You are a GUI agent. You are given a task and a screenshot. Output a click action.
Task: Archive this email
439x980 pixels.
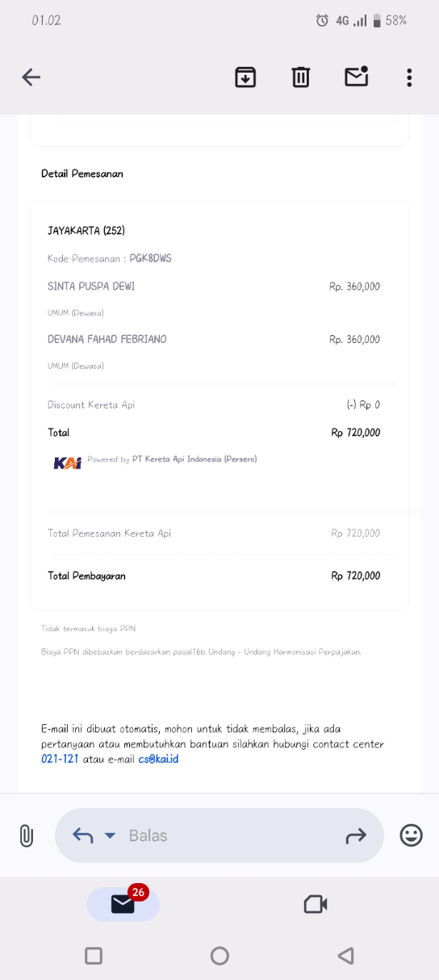coord(245,77)
